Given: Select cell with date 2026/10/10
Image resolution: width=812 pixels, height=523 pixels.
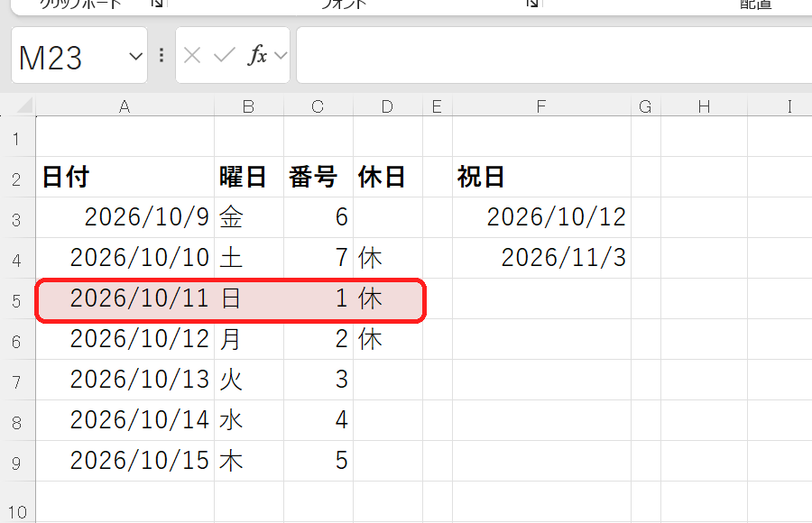Looking at the screenshot, I should tap(125, 258).
